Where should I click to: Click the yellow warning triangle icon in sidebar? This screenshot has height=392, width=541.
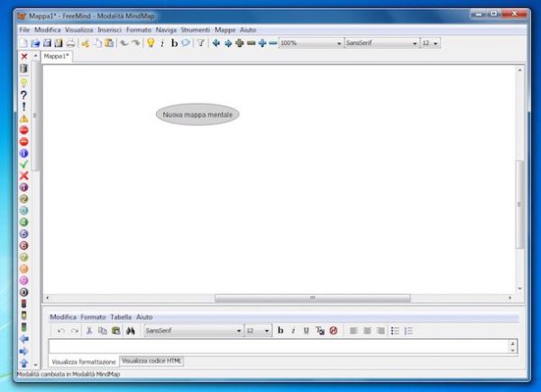(23, 118)
